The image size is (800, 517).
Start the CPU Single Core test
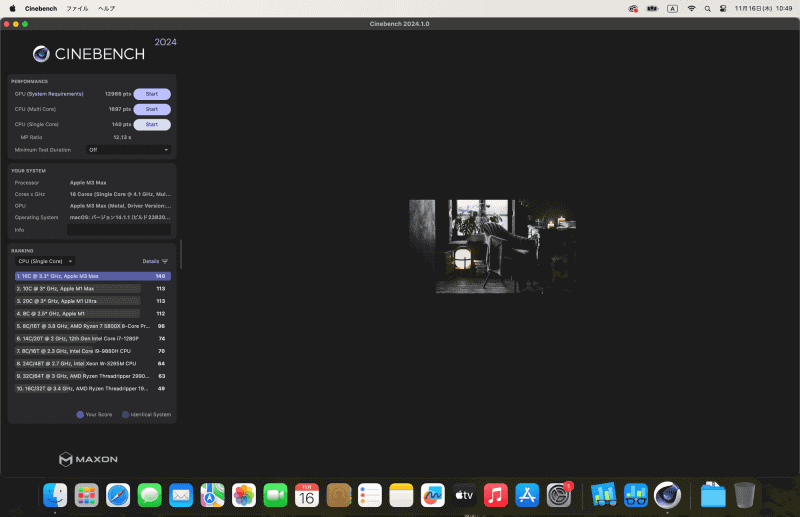[x=152, y=125]
